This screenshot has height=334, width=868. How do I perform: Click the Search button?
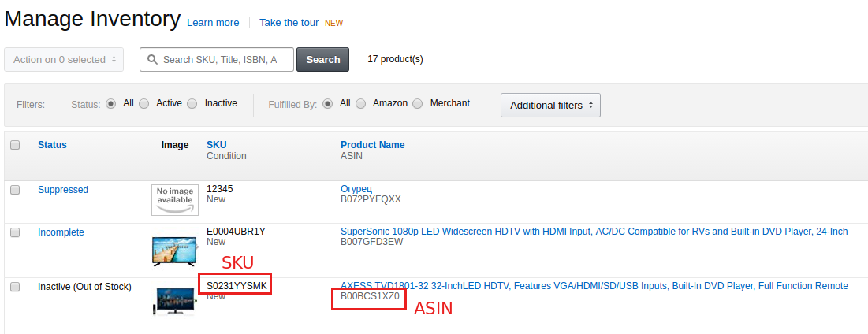322,59
